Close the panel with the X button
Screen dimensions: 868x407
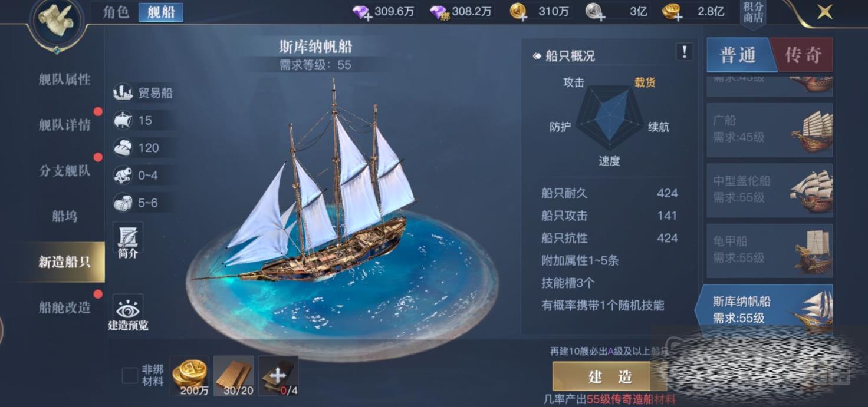[824, 12]
